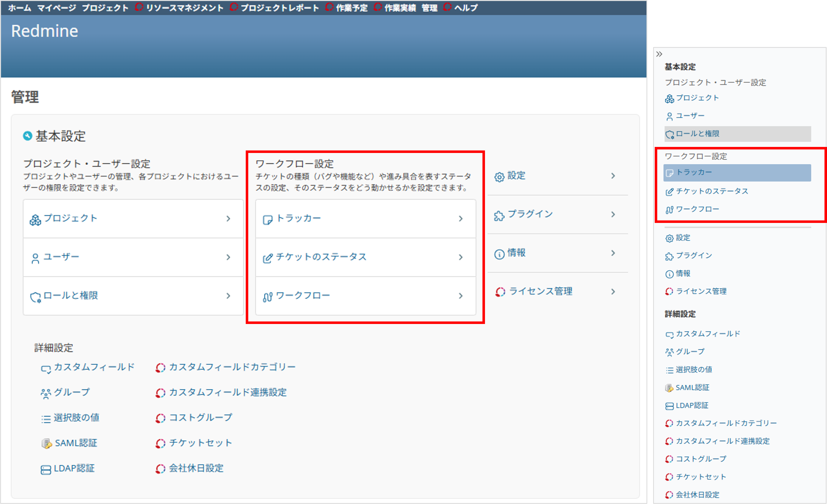Click the カスタムフィールド icon under 詳細設定 in main panel
Screen dimensions: 827x504
pos(46,369)
